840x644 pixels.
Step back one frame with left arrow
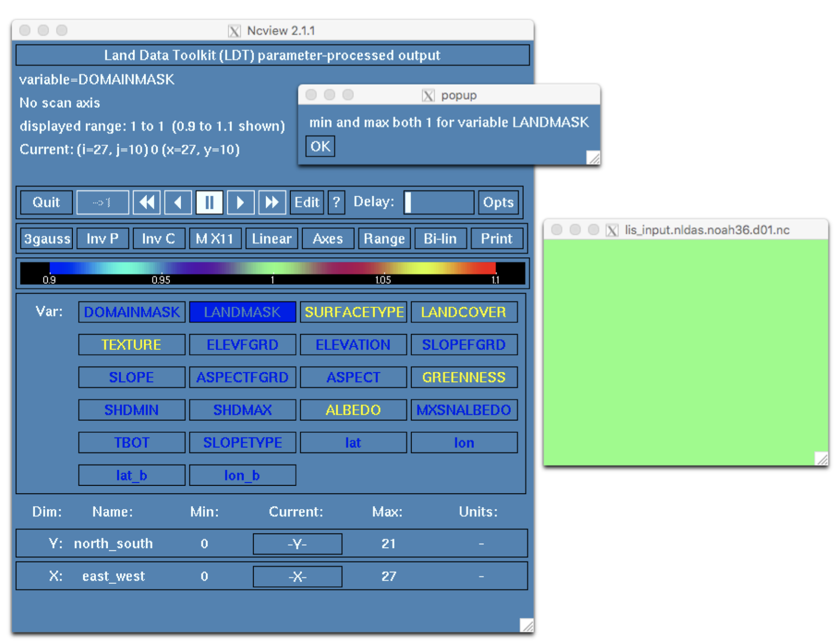178,203
